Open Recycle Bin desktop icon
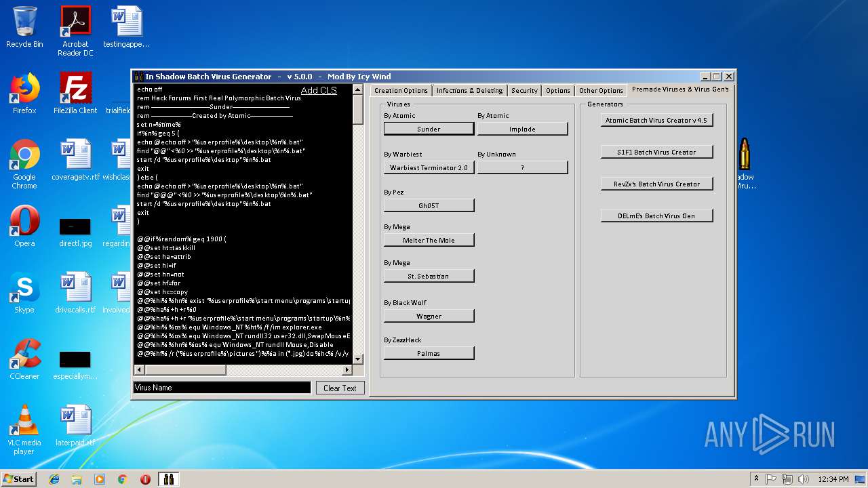Viewport: 868px width, 488px height. click(24, 27)
